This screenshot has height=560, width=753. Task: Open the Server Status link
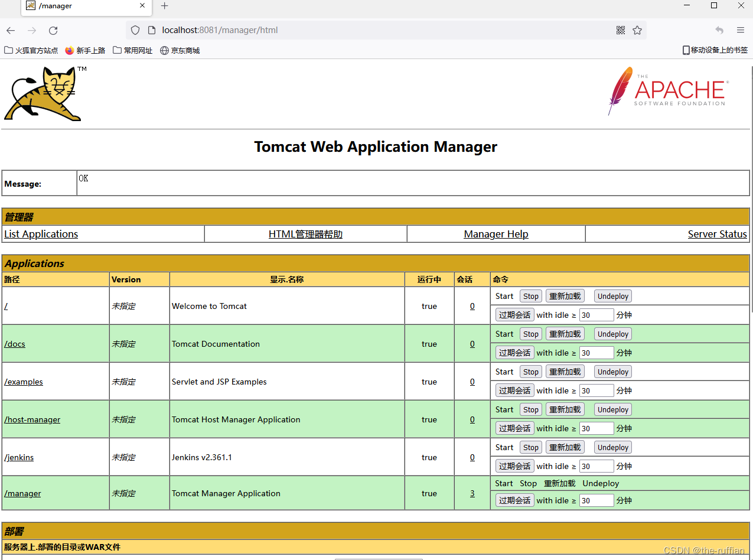click(x=718, y=234)
